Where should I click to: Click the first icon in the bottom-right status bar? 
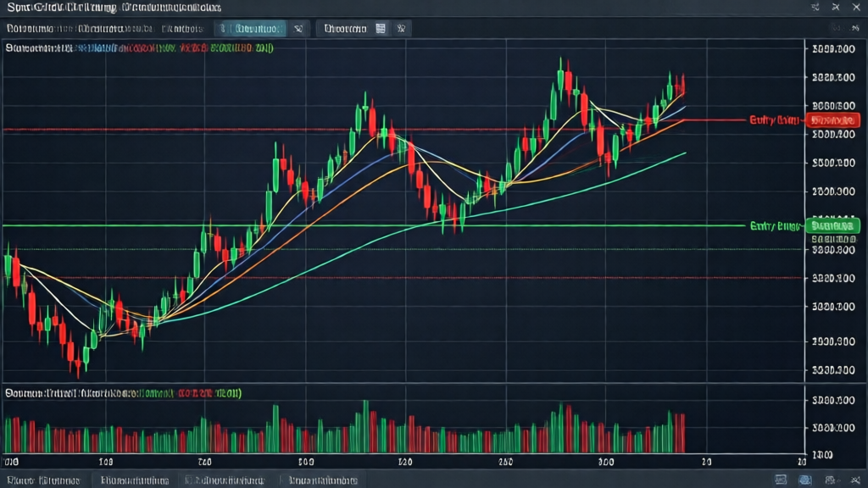click(782, 480)
